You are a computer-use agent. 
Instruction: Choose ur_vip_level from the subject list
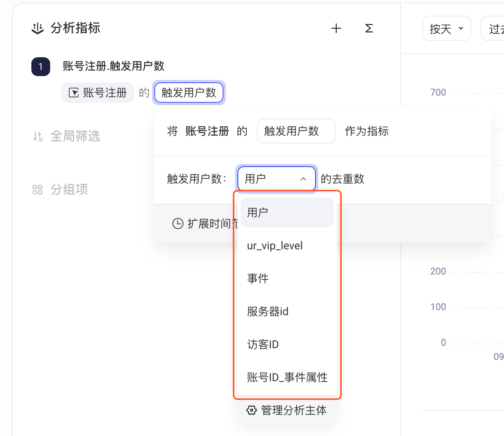[287, 246]
